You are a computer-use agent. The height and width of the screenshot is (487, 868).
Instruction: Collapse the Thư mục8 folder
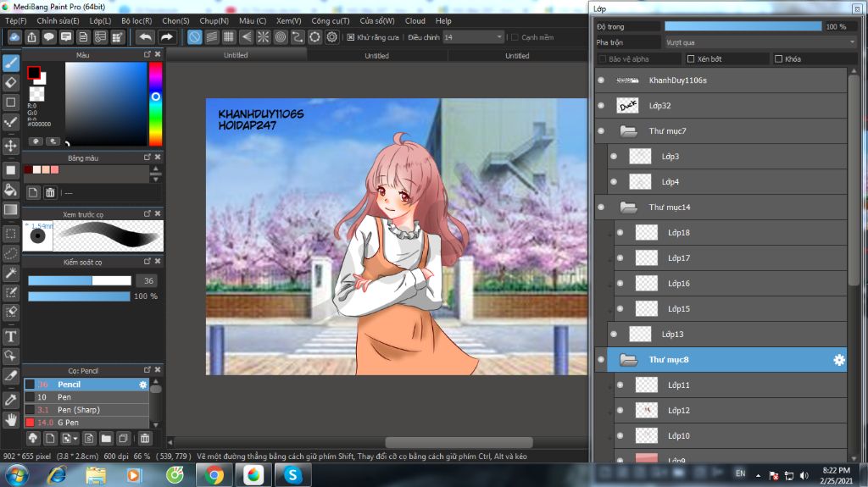coord(628,360)
